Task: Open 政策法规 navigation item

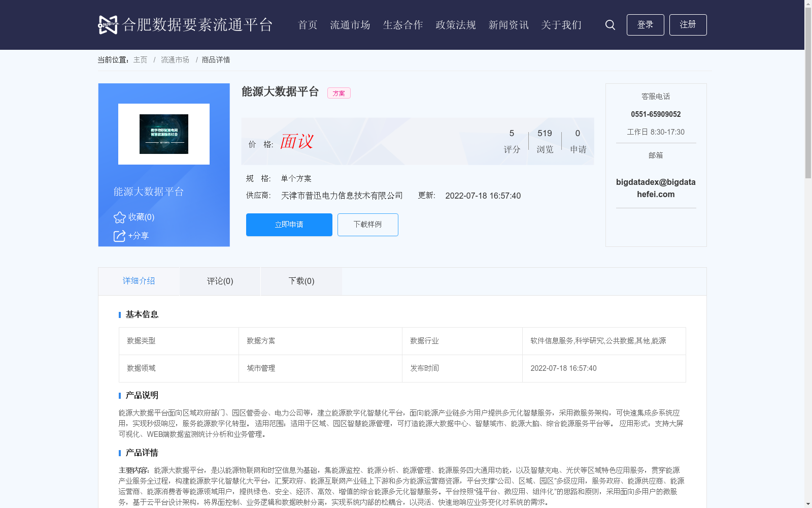Action: click(456, 25)
